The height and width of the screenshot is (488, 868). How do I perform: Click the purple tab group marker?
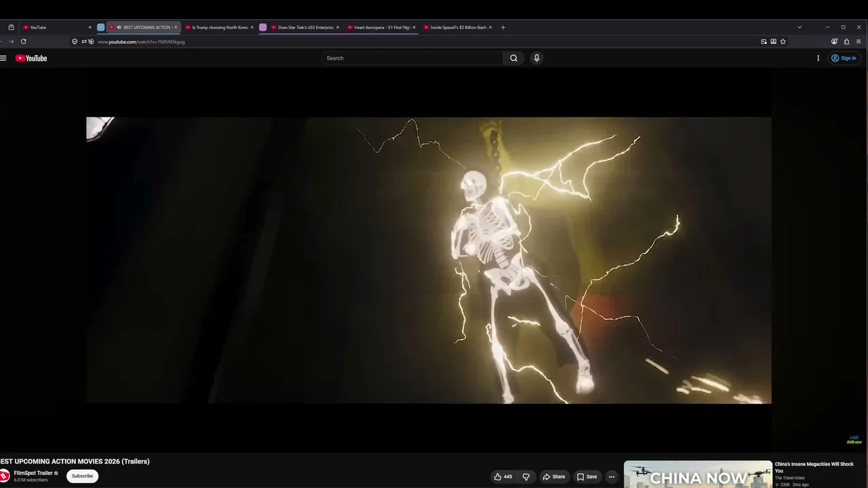pyautogui.click(x=263, y=27)
